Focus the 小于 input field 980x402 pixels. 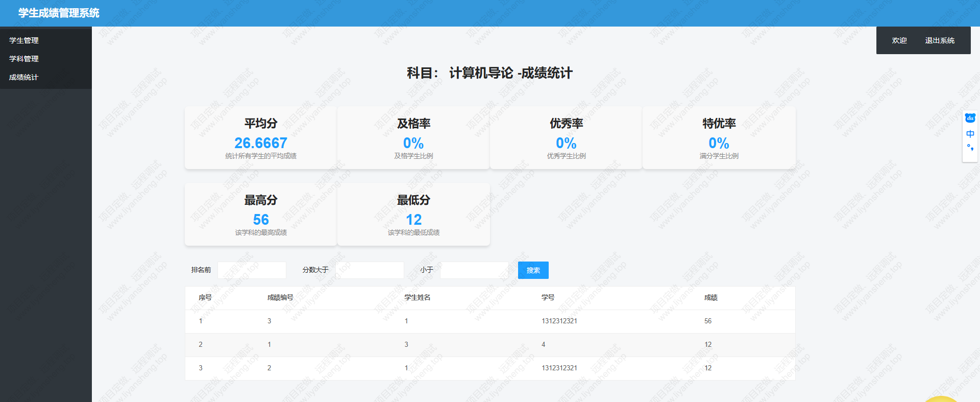(474, 270)
